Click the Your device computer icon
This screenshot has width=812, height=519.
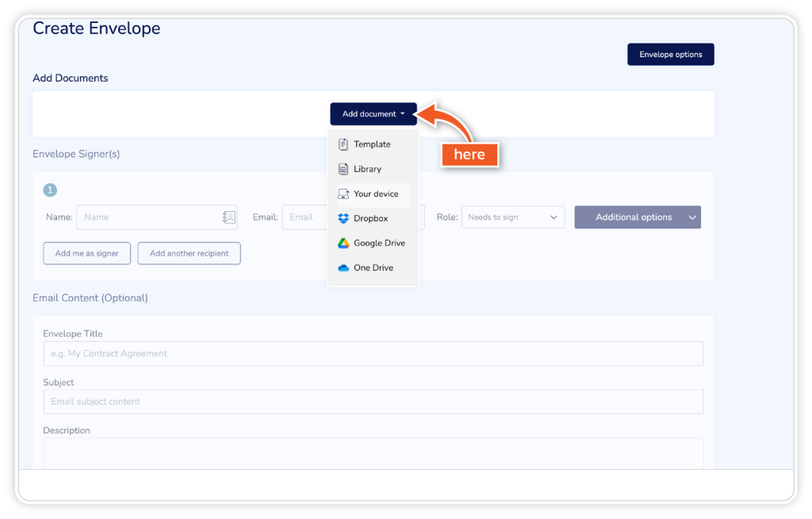pos(343,194)
